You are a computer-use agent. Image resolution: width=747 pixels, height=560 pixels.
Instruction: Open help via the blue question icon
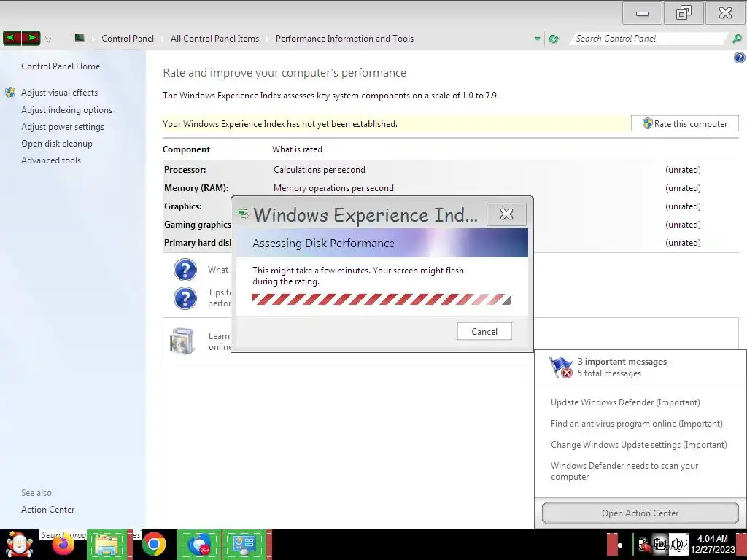[x=739, y=58]
